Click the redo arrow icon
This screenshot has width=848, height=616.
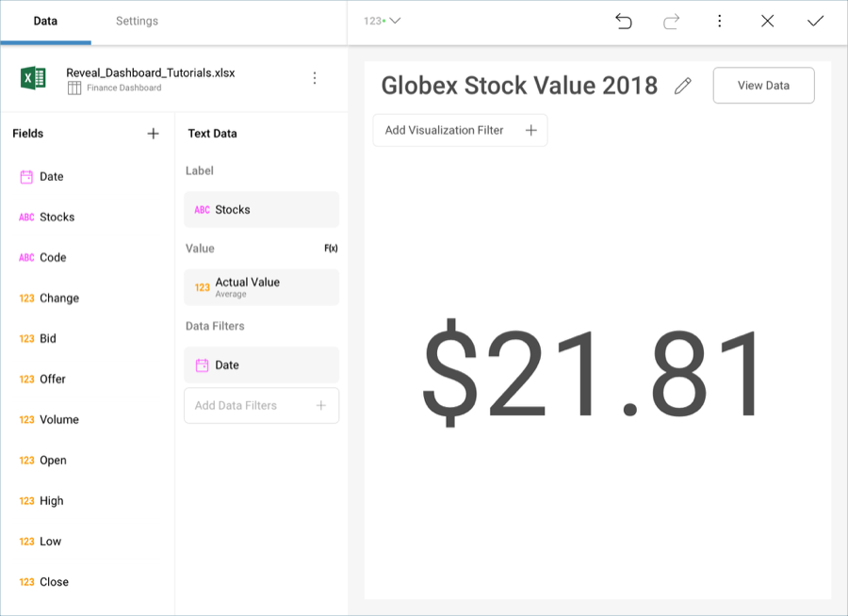pyautogui.click(x=672, y=21)
